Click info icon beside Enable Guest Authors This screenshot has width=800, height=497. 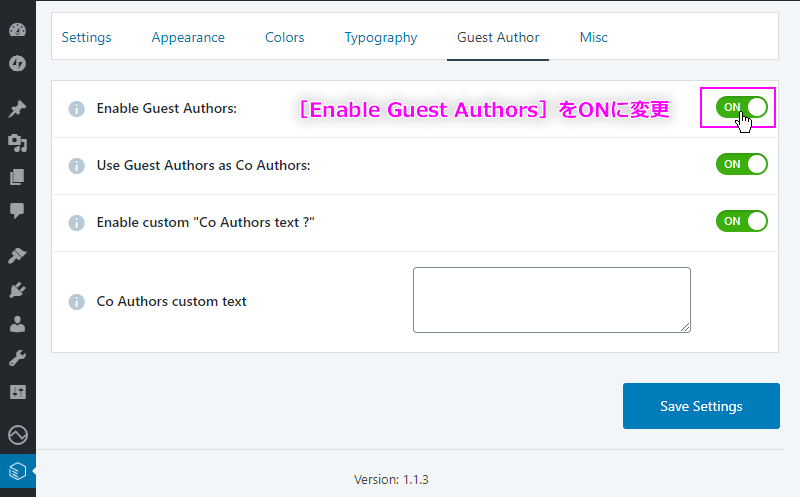[77, 109]
